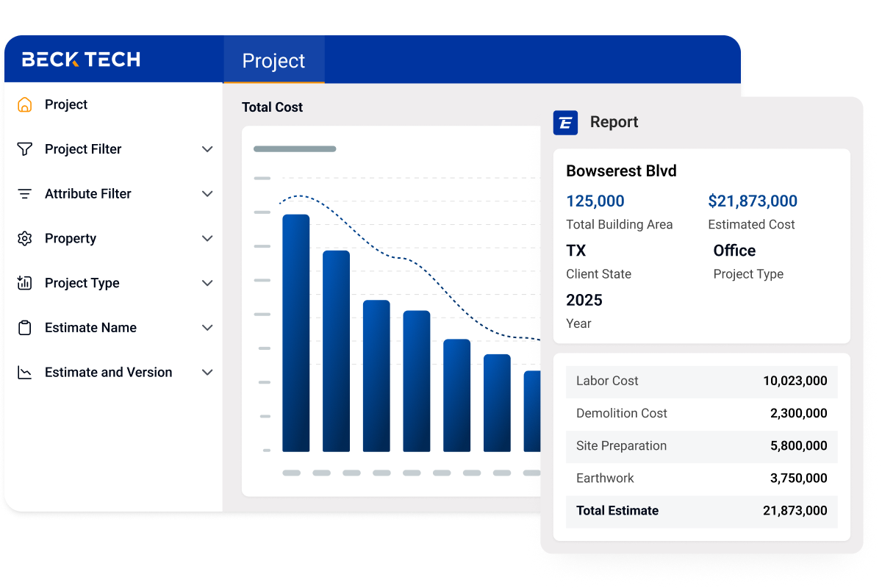
Task: Click the 2025 year value
Action: 584,300
